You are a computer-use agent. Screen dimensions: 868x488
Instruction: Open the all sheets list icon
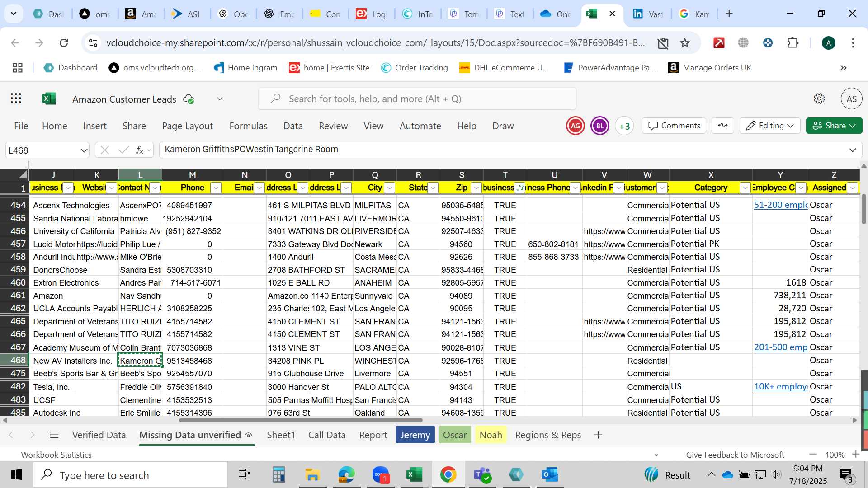[x=54, y=435]
